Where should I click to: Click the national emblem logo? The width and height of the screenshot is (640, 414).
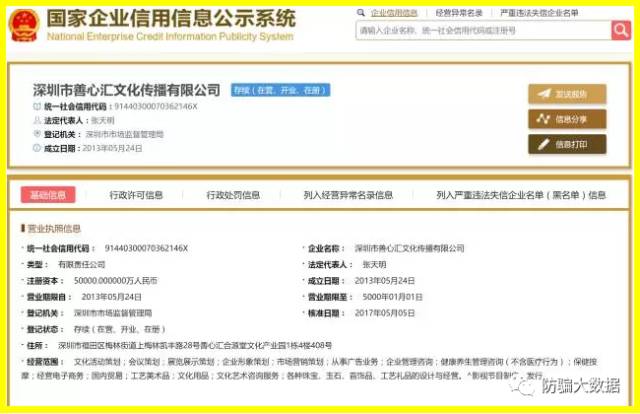[x=24, y=25]
